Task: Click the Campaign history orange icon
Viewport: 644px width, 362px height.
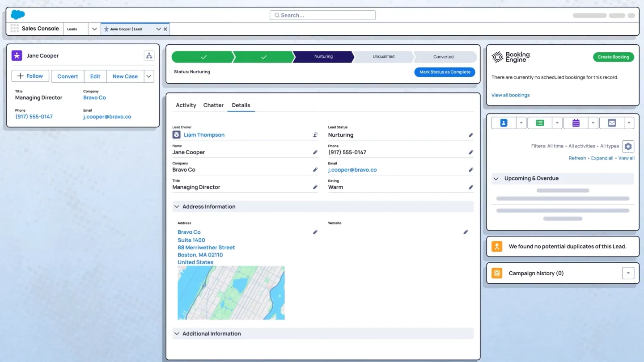Action: [497, 273]
